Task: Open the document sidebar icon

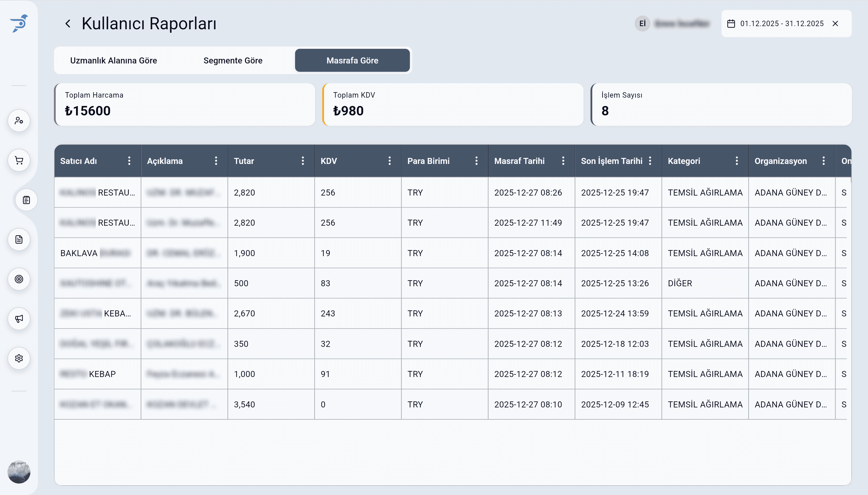Action: [x=19, y=240]
